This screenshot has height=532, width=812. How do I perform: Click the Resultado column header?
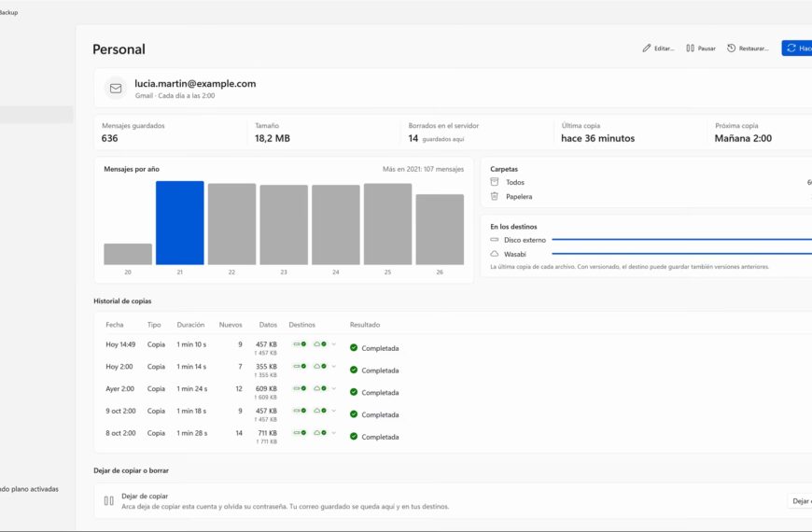coord(365,325)
